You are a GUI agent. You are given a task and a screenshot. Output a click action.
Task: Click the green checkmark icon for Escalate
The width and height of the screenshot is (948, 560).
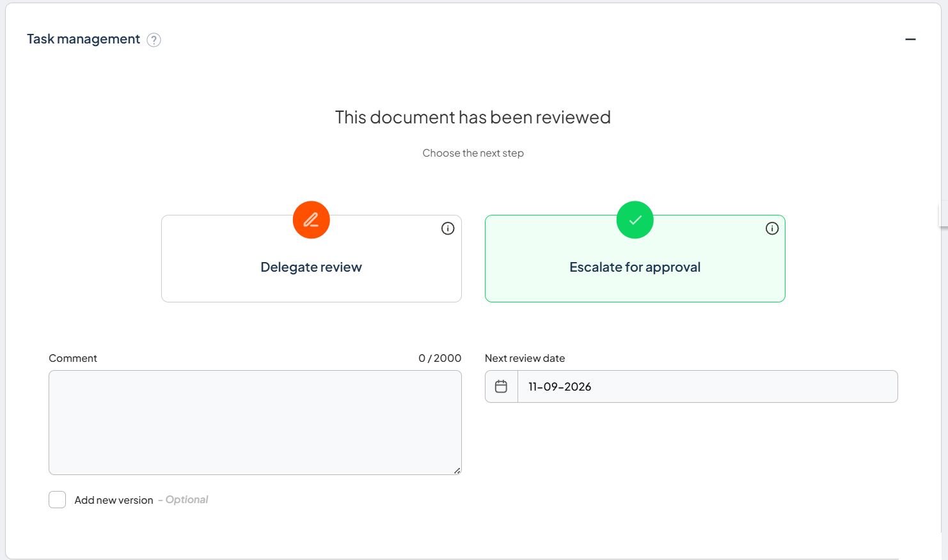coord(635,220)
